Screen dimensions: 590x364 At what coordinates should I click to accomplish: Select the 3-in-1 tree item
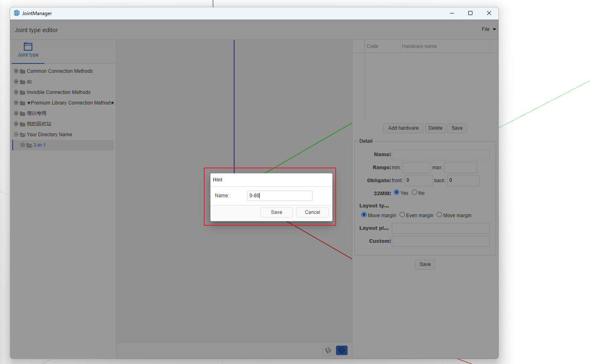39,145
